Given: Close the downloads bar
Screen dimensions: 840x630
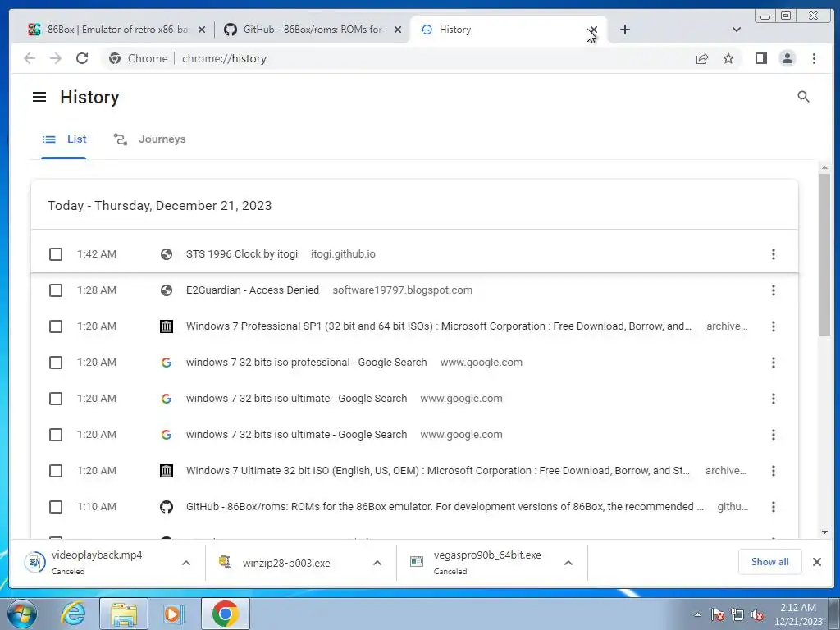Looking at the screenshot, I should coord(816,562).
